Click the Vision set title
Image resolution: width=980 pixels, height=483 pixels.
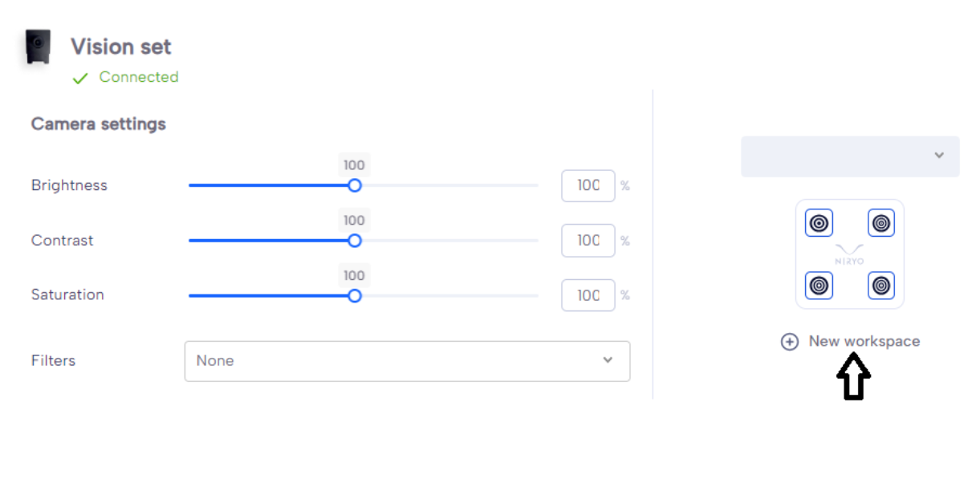[x=121, y=47]
